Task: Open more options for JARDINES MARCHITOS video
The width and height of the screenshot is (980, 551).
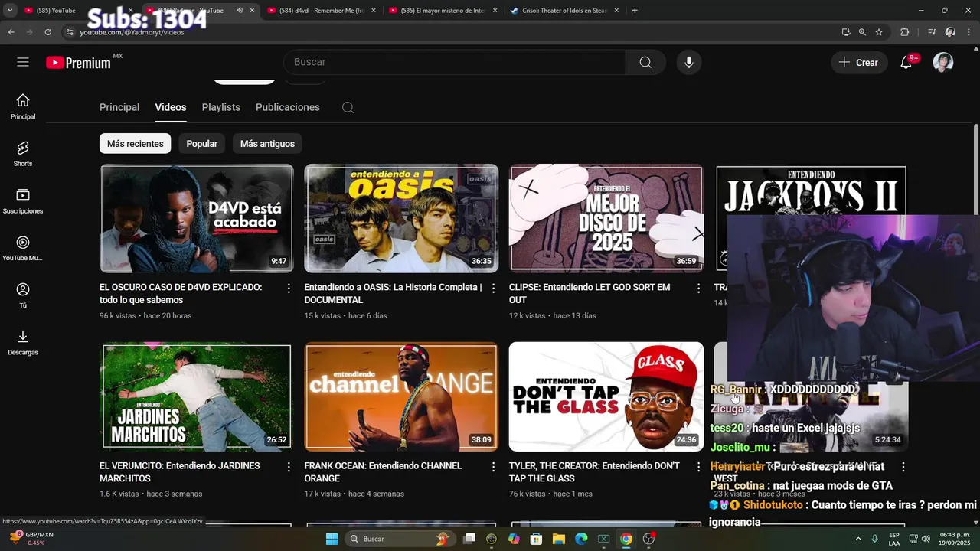Action: [289, 466]
